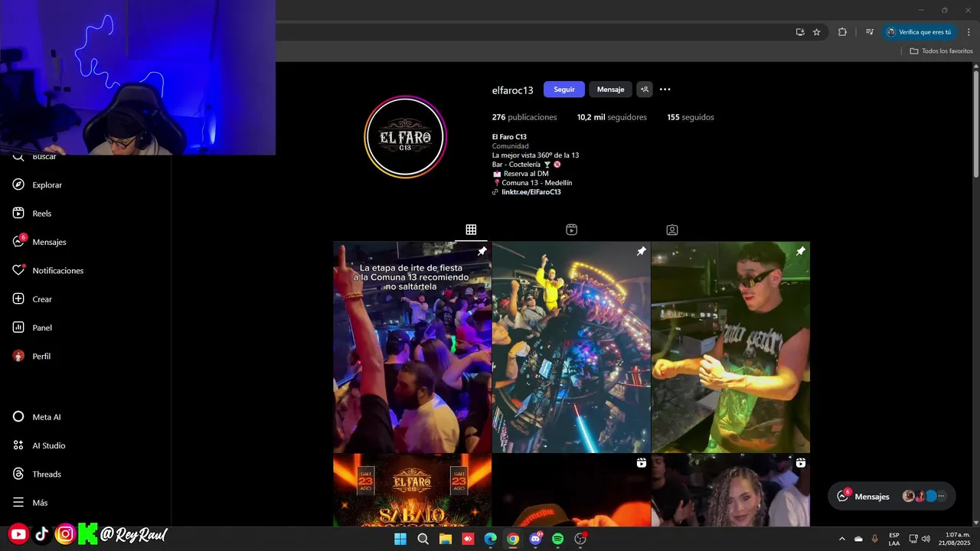Open Notificaciones heart icon

click(x=18, y=270)
